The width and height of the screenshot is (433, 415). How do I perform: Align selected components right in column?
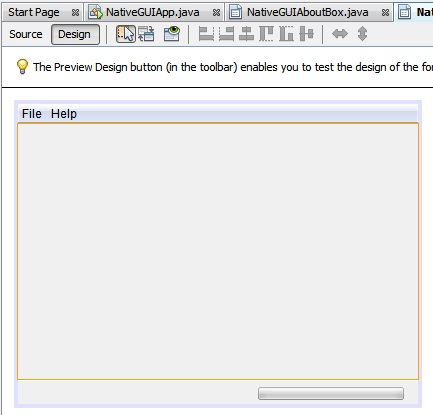click(x=226, y=34)
